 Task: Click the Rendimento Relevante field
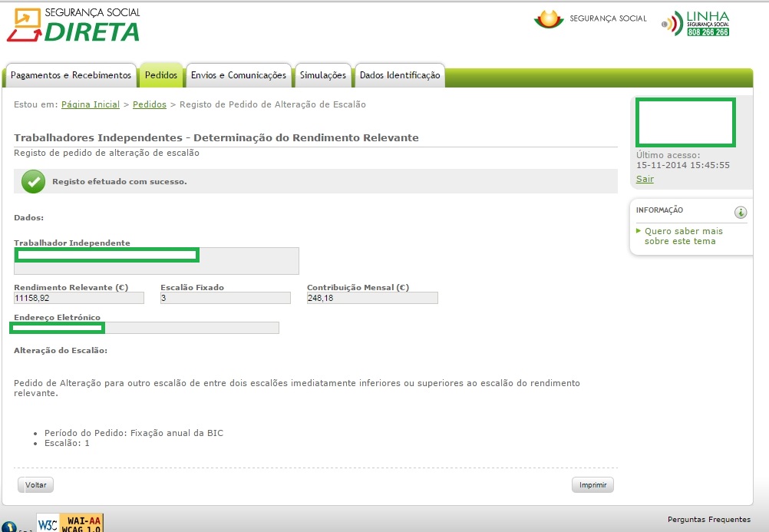coord(79,298)
